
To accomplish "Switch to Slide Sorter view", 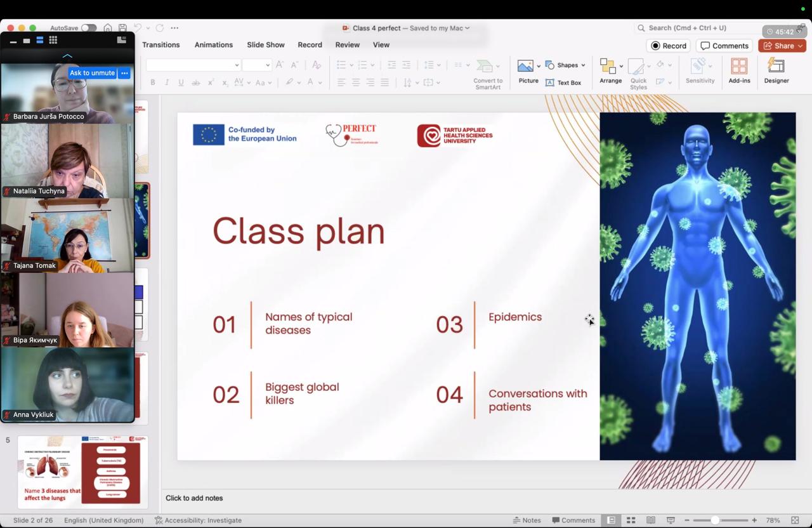I will (x=631, y=520).
